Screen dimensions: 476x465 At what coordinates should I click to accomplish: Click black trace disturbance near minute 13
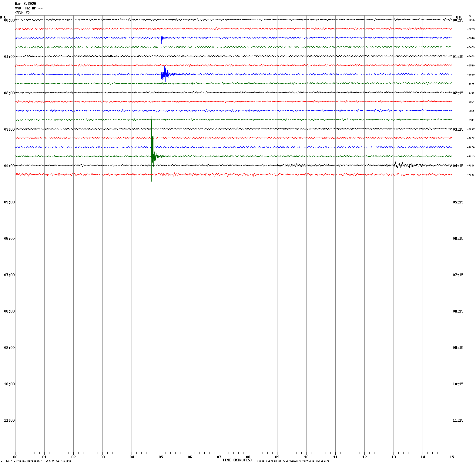click(x=403, y=165)
